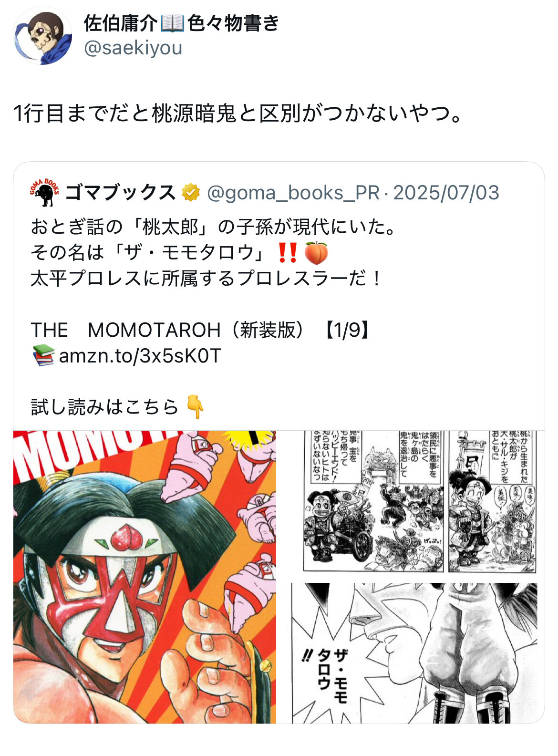The height and width of the screenshot is (756, 558).
Task: Open the @goma_books_PR handle
Action: (x=293, y=193)
